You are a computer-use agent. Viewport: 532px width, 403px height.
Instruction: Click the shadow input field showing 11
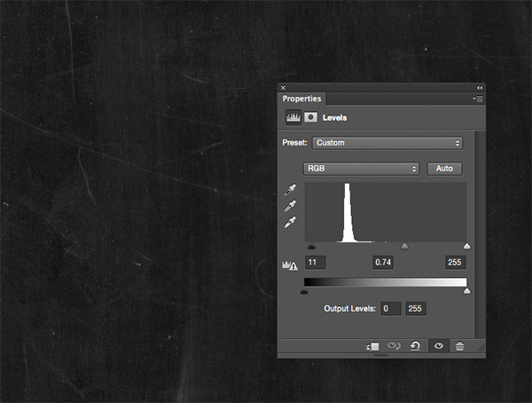pyautogui.click(x=316, y=263)
